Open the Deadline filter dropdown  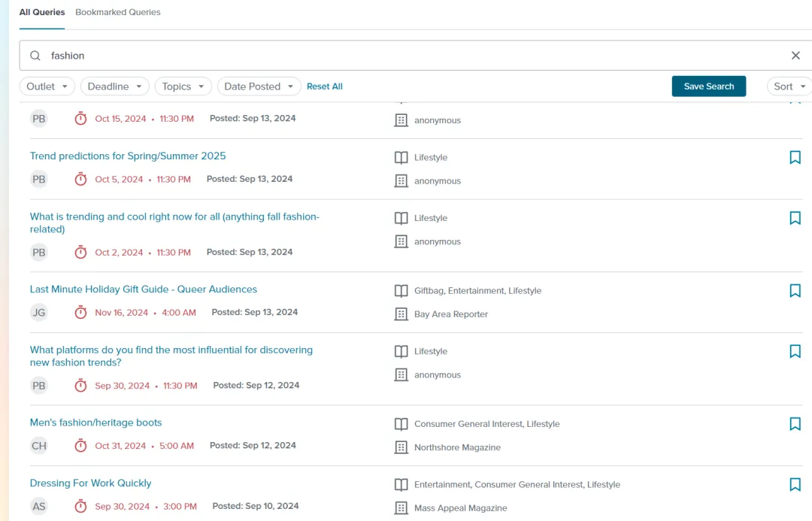pyautogui.click(x=114, y=86)
